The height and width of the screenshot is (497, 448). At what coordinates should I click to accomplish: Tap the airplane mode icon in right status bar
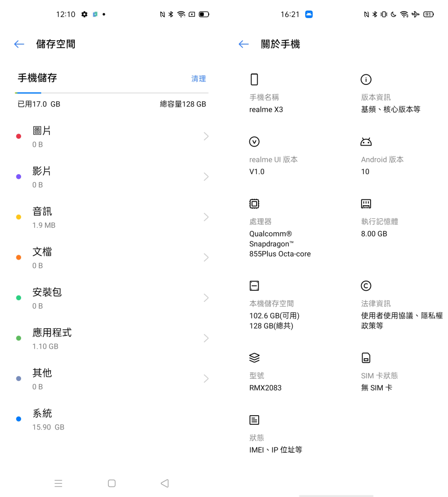coord(415,14)
